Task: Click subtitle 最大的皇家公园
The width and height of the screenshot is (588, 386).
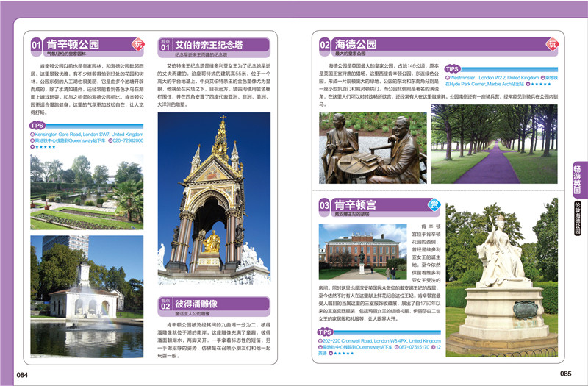Action: [351, 54]
